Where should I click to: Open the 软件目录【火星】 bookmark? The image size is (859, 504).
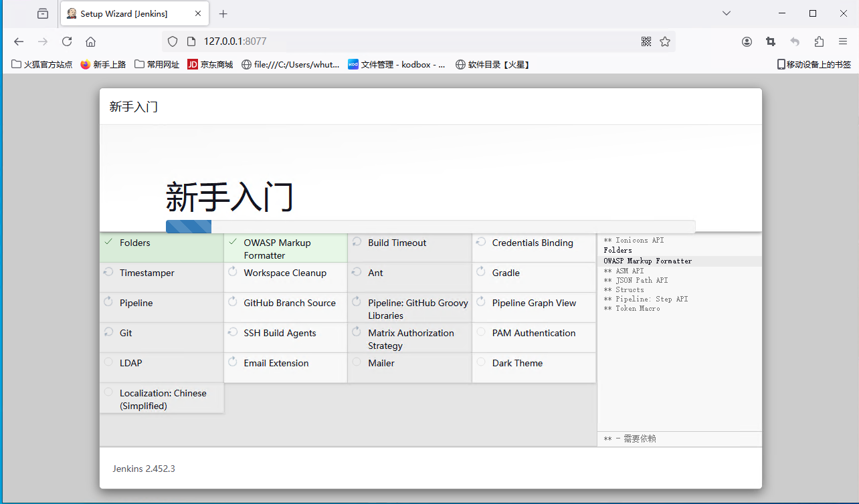[x=492, y=65]
